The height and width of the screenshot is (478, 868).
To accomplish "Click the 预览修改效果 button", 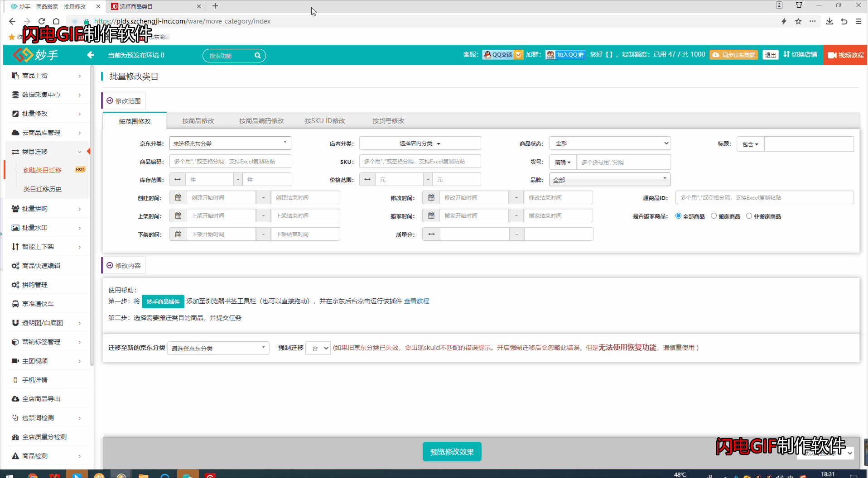I will tap(452, 452).
